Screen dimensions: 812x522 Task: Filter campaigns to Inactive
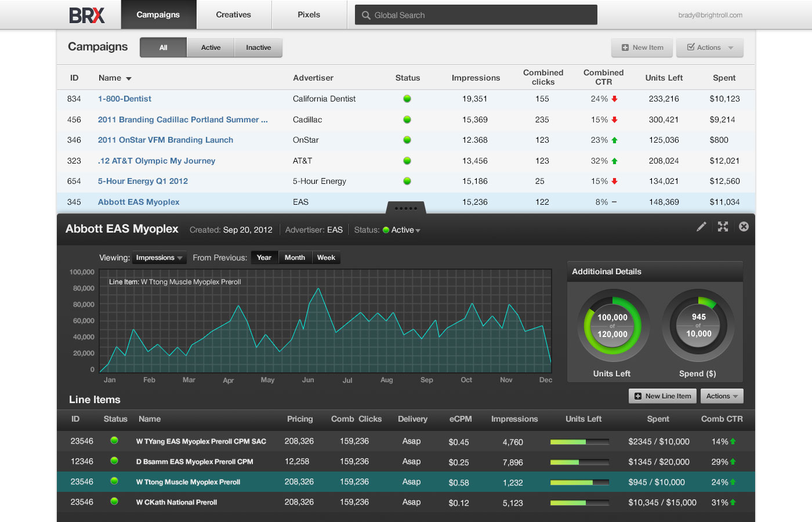pos(258,48)
